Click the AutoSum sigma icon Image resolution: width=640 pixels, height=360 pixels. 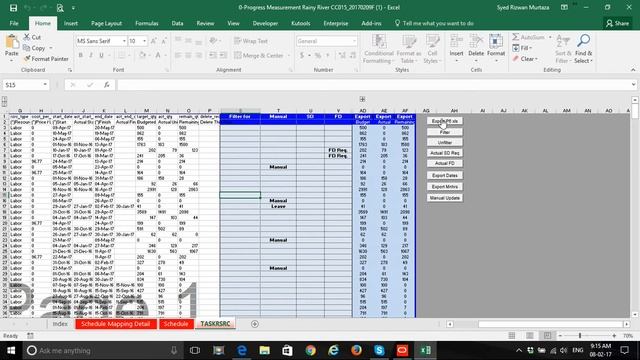point(516,37)
